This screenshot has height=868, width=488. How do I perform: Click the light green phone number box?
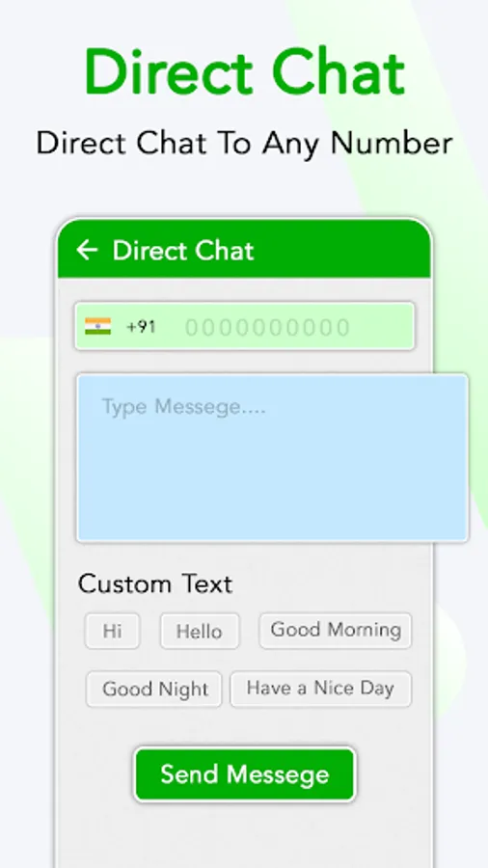245,326
